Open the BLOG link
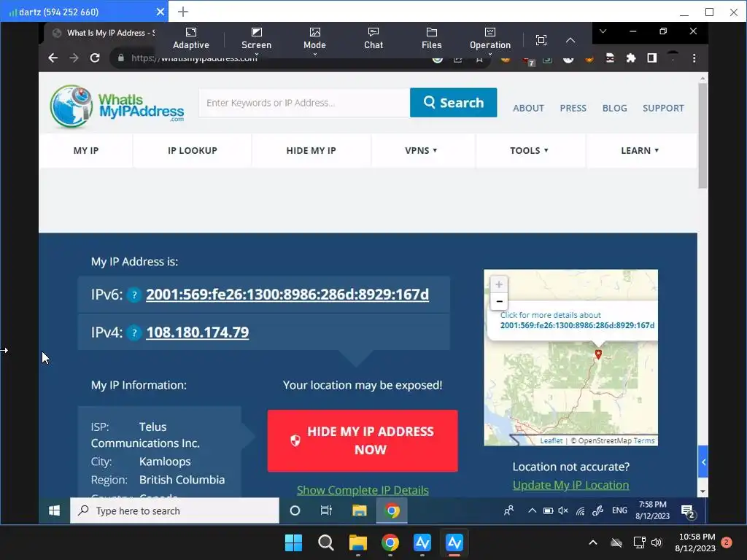The width and height of the screenshot is (747, 560). click(614, 108)
